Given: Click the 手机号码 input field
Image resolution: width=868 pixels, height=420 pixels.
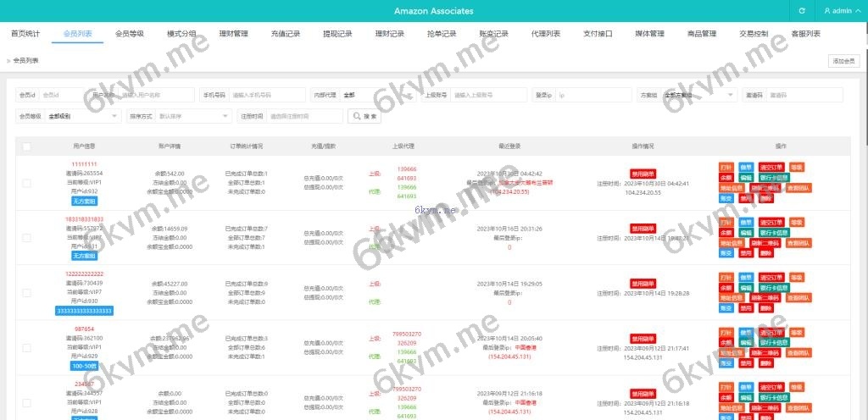Looking at the screenshot, I should 266,95.
